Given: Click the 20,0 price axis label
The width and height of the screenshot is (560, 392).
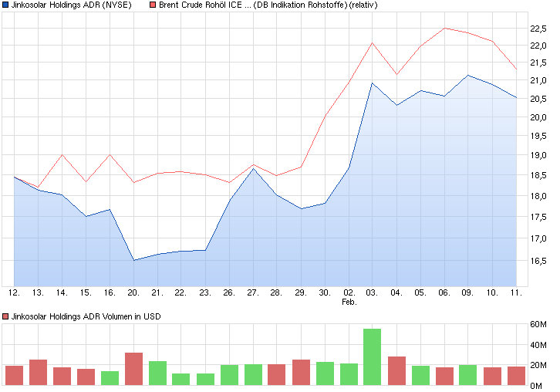Looking at the screenshot, I should coord(538,117).
